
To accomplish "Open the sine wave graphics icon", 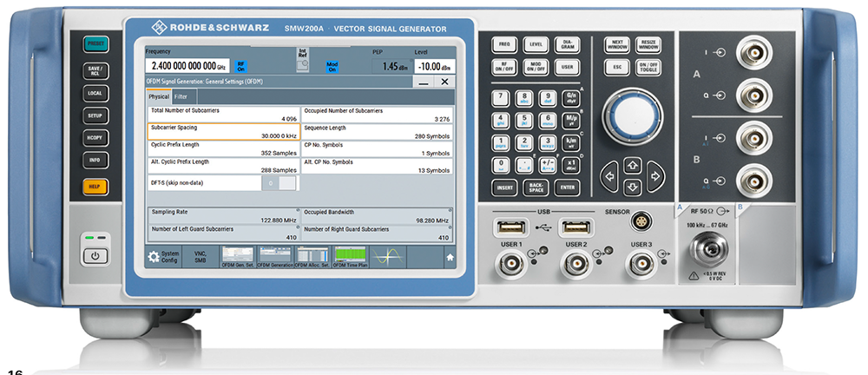I will click(x=387, y=256).
